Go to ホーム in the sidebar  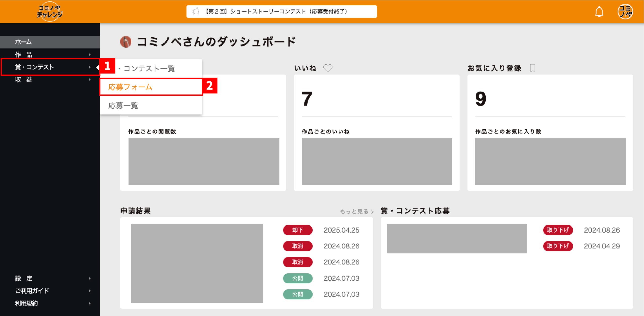tap(50, 42)
